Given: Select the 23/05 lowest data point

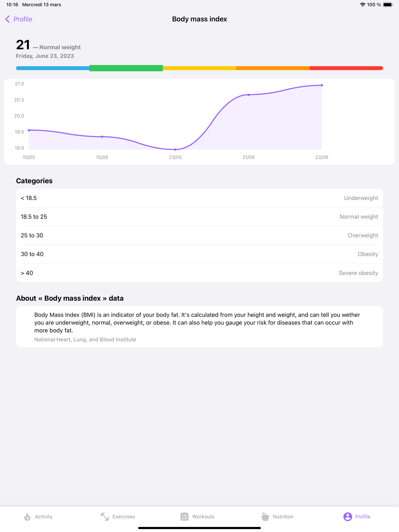Looking at the screenshot, I should coord(175,149).
